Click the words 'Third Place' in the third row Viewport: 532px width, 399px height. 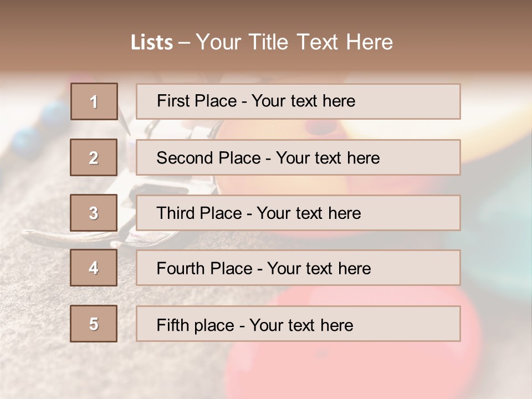(199, 213)
